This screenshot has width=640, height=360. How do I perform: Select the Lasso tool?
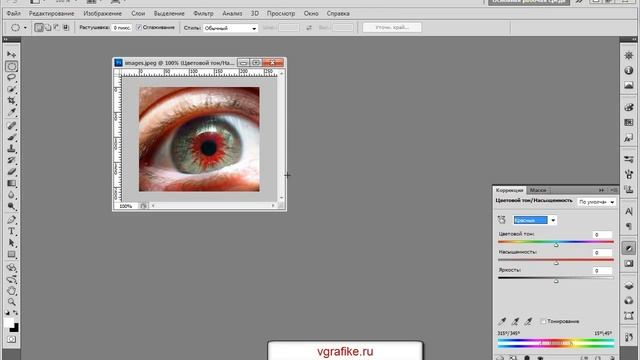tap(11, 78)
